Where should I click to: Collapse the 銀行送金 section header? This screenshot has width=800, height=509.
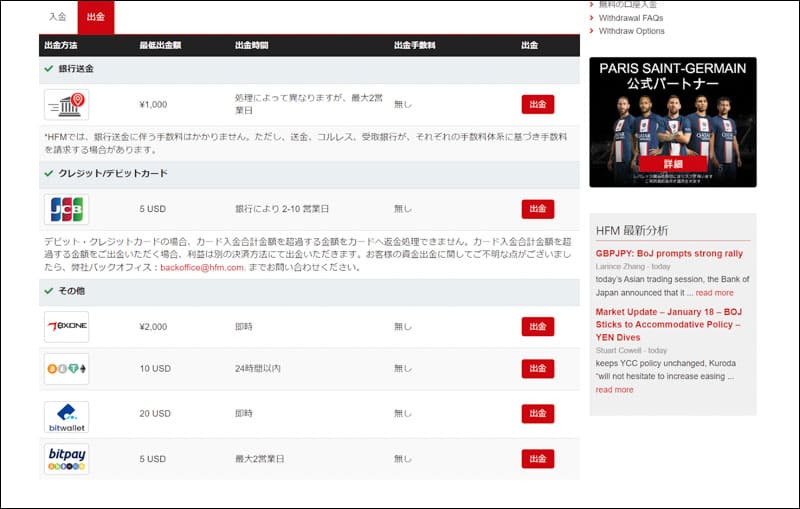76,69
